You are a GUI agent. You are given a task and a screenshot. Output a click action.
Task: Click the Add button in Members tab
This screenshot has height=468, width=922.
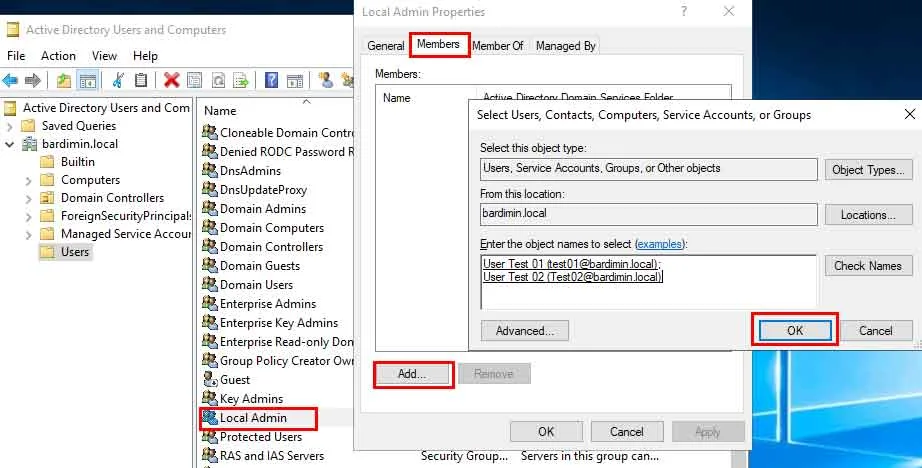412,374
